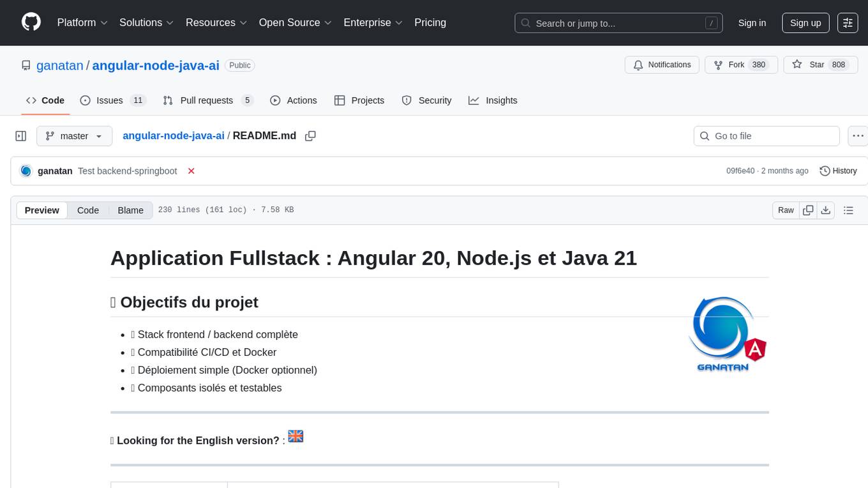Switch to the Pull requests tab
The width and height of the screenshot is (868, 488).
click(208, 100)
